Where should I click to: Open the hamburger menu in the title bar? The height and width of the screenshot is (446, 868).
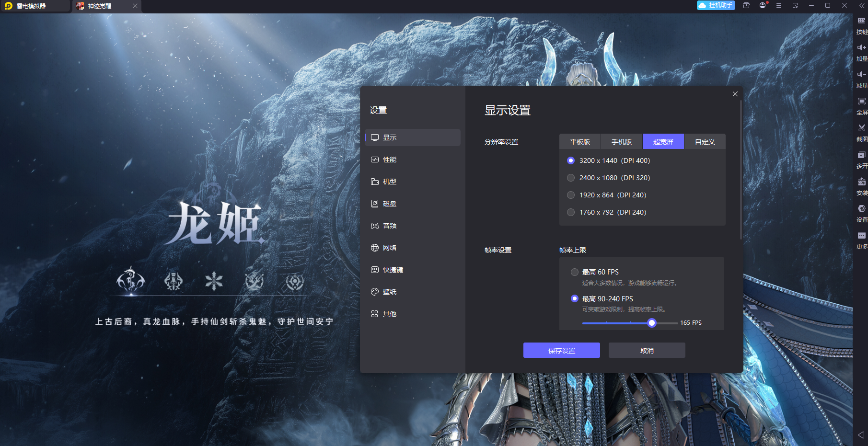pyautogui.click(x=779, y=5)
